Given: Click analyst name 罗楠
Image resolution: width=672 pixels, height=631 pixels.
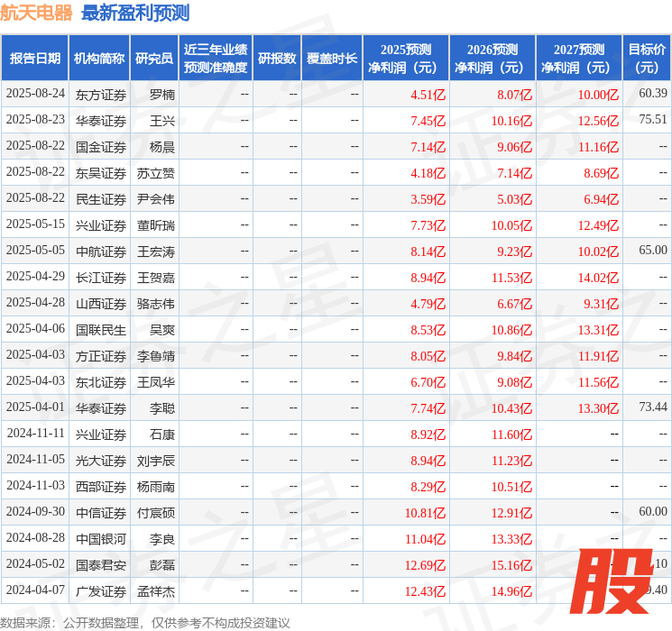Looking at the screenshot, I should tap(161, 94).
